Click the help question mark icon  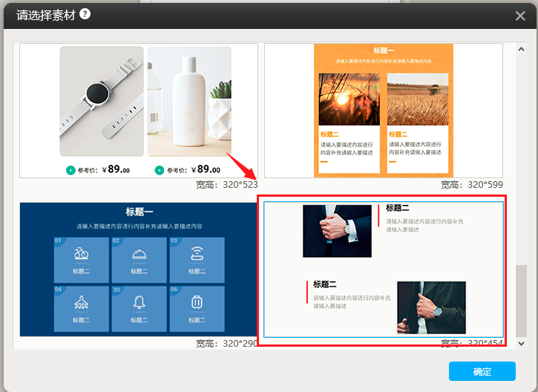pos(85,14)
